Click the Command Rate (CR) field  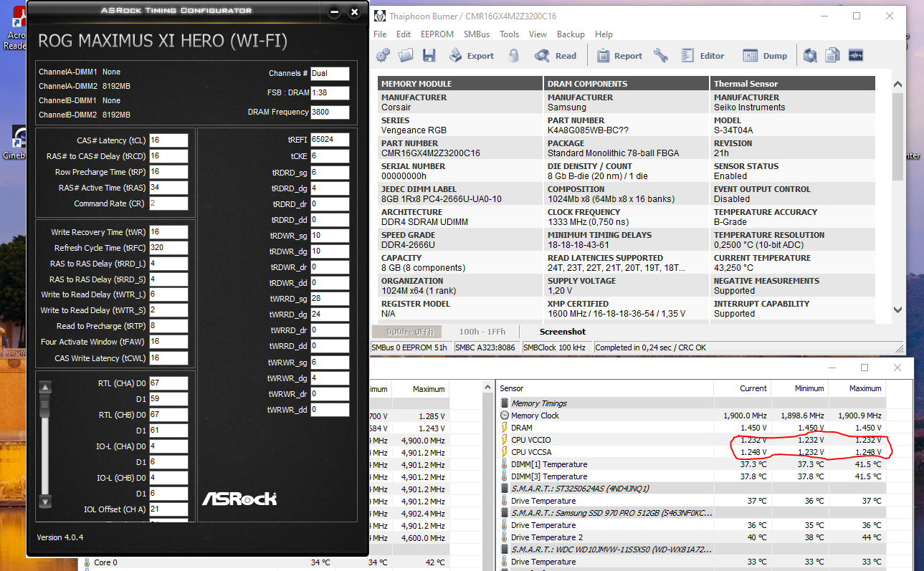[168, 203]
